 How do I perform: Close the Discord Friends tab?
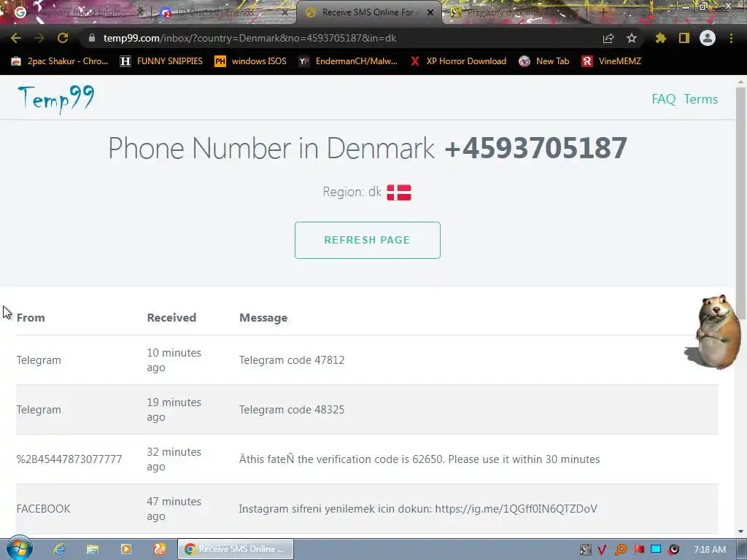[x=285, y=12]
